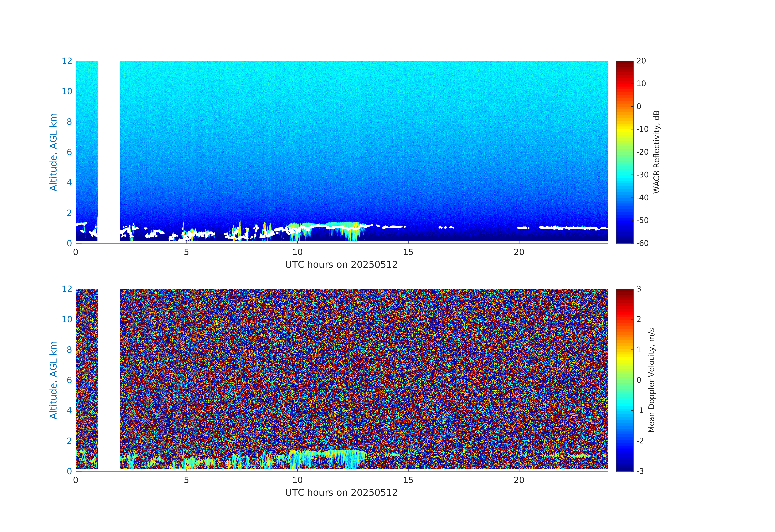The image size is (775, 532).
Task: Click y-axis tick 12 on top plot
Action: coord(67,61)
